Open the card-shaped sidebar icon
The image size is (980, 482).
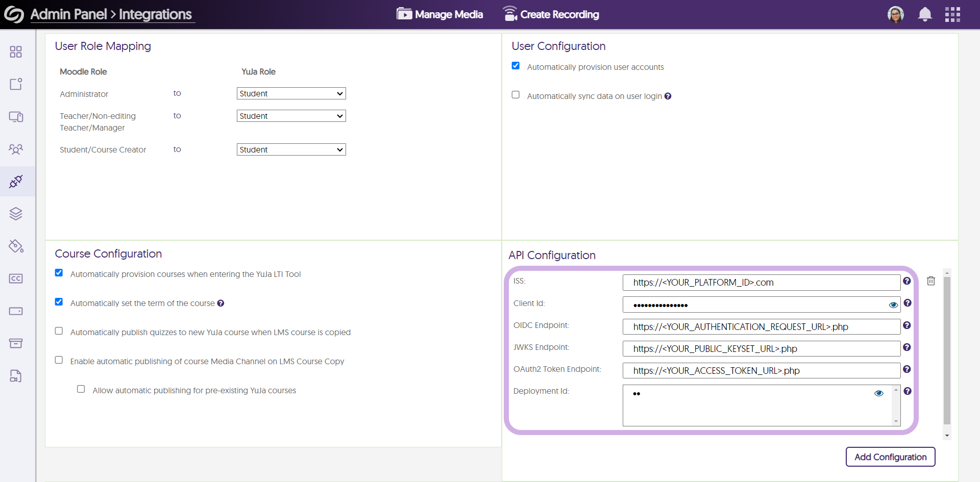[x=16, y=311]
